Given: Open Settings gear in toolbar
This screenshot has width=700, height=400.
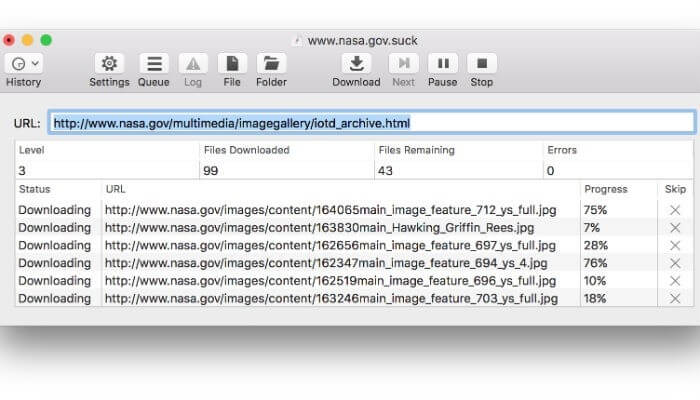Looking at the screenshot, I should pyautogui.click(x=109, y=64).
